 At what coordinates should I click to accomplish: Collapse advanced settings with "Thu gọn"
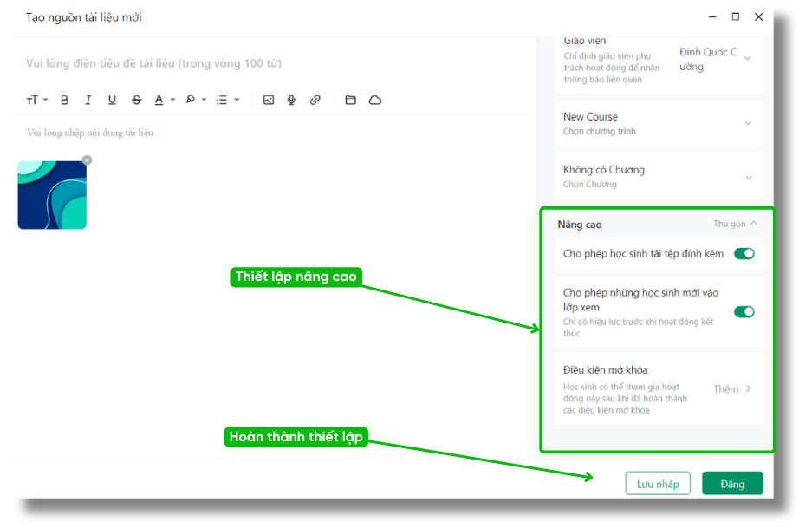[x=735, y=224]
